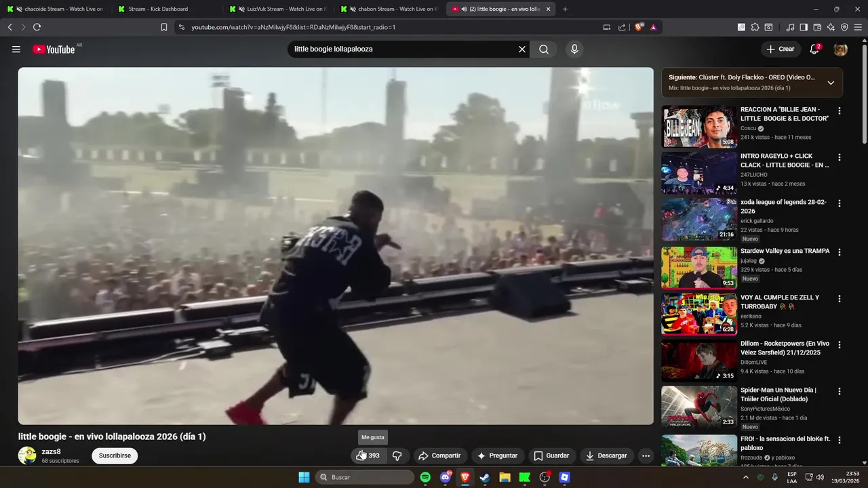The height and width of the screenshot is (488, 868).
Task: Click the browser share icon
Action: point(622,27)
